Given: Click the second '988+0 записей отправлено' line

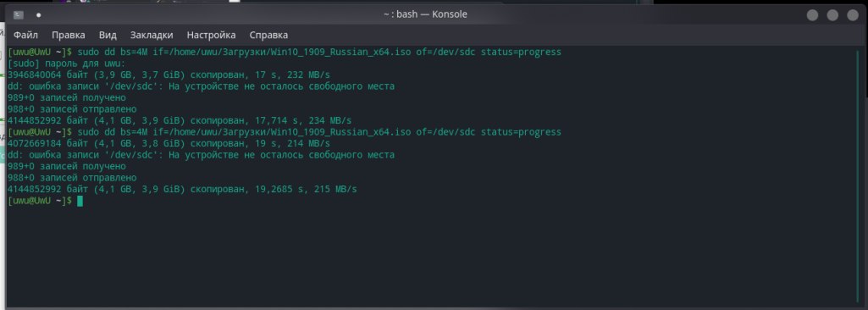Looking at the screenshot, I should [72, 178].
